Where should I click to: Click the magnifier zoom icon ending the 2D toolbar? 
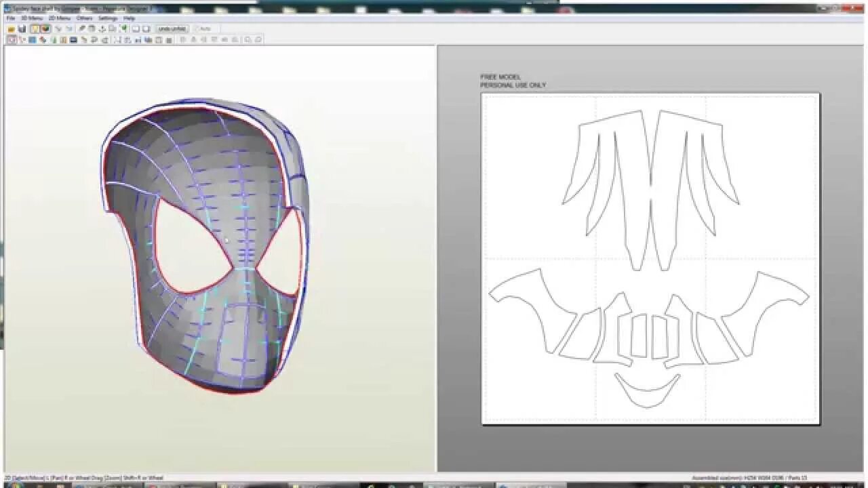tap(258, 40)
